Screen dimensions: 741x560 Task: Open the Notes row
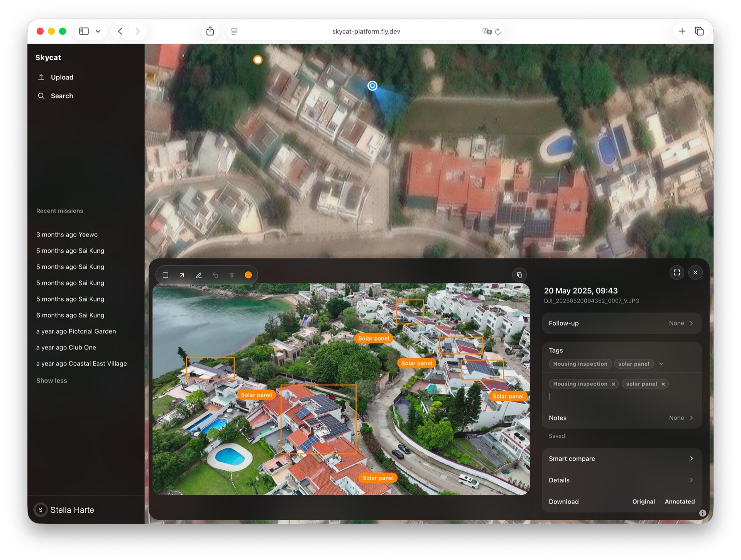pyautogui.click(x=621, y=418)
